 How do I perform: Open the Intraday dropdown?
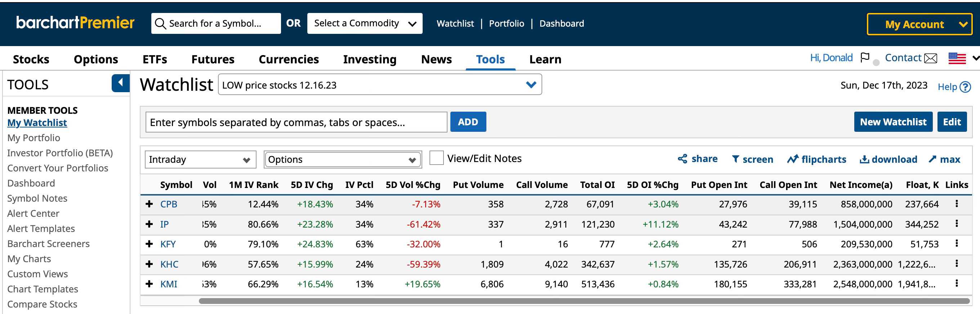coord(200,159)
